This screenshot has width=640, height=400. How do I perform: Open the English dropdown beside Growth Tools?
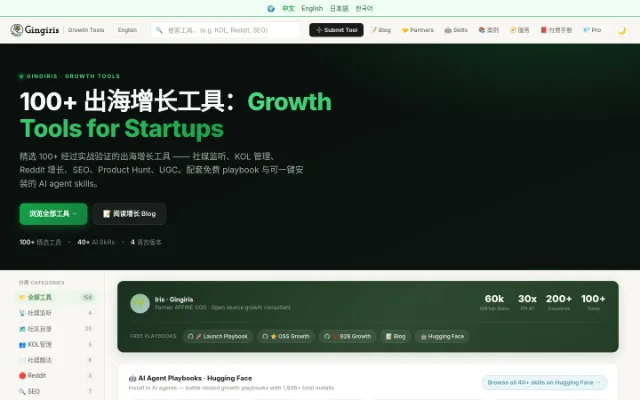(x=127, y=30)
